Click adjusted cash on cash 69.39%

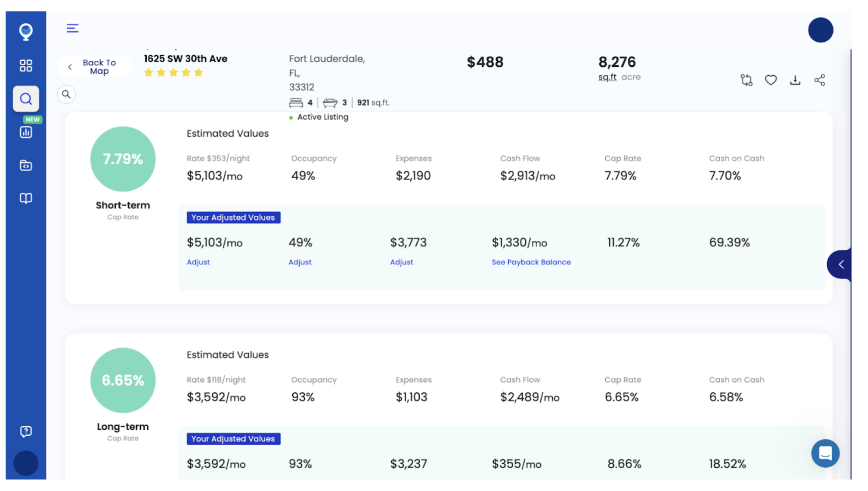[729, 243]
